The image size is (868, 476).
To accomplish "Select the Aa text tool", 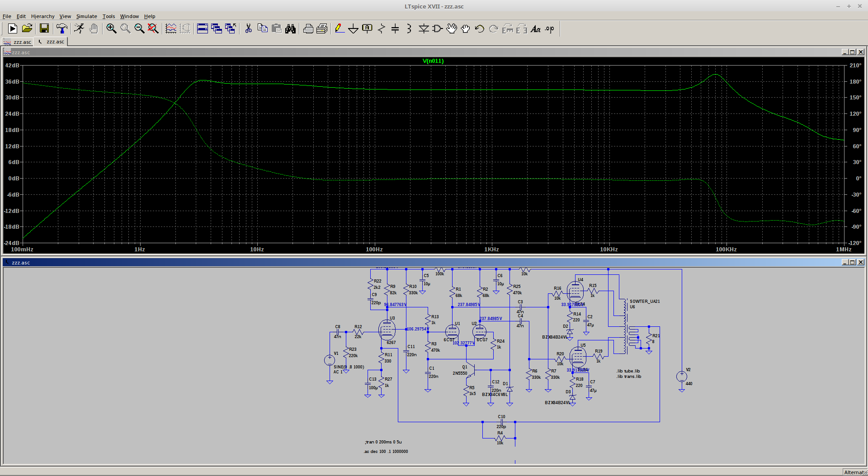I will (x=536, y=28).
